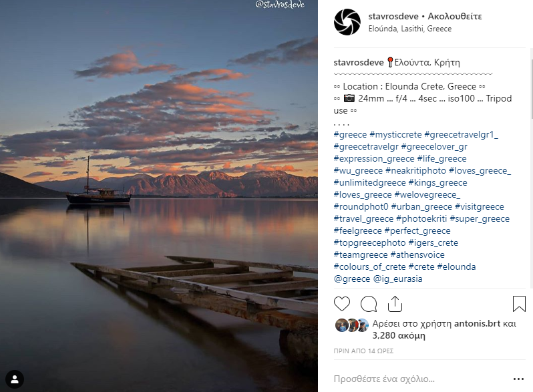Open #elounda hashtag link
Screen dimensions: 533x392
(x=456, y=267)
